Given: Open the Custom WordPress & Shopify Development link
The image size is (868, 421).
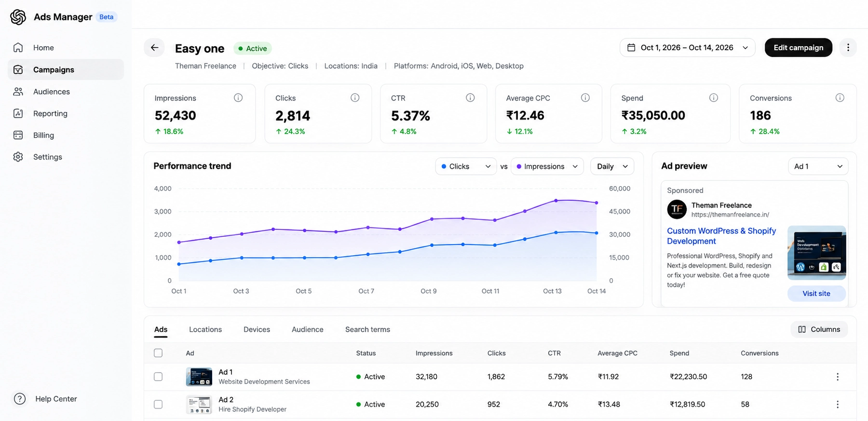Looking at the screenshot, I should [x=721, y=236].
